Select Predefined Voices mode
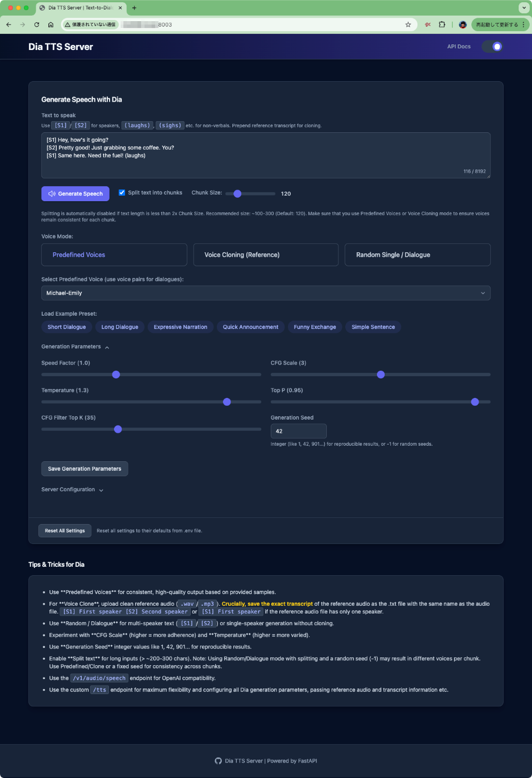 (x=114, y=255)
